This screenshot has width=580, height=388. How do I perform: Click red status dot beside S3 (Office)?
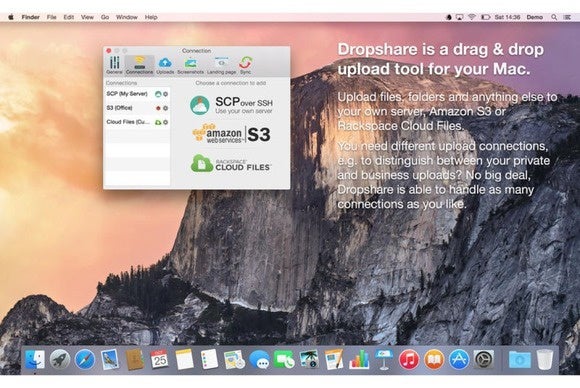(x=158, y=108)
